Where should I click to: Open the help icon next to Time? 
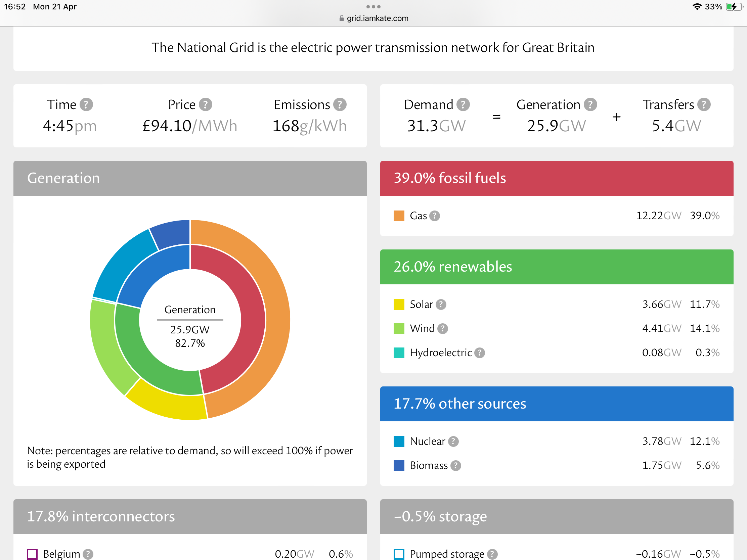tap(86, 105)
